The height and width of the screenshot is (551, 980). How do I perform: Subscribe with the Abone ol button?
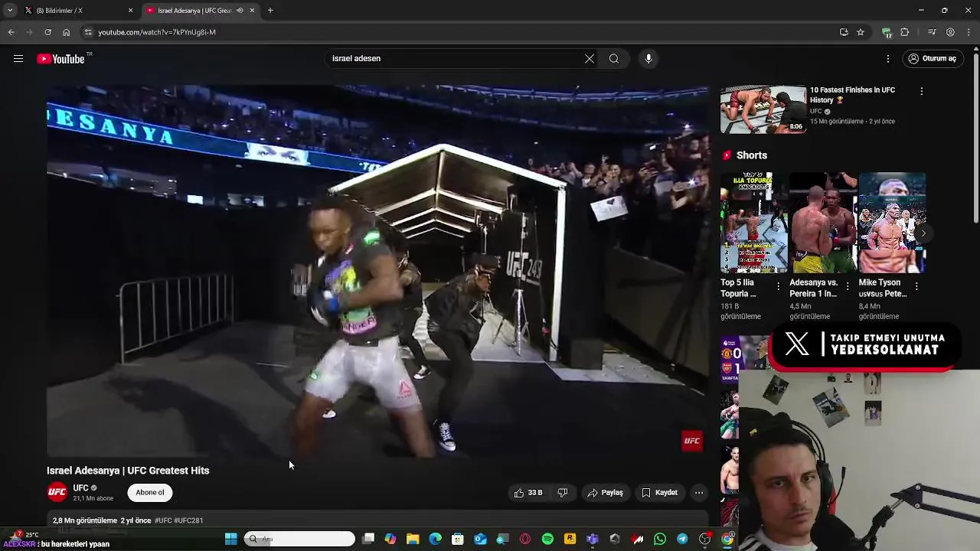point(150,493)
